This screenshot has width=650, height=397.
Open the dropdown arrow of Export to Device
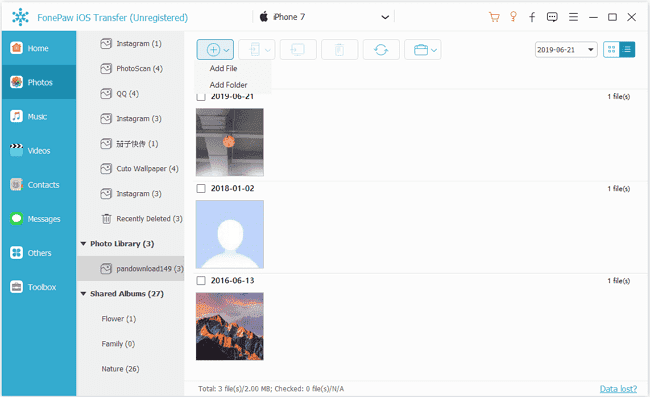[268, 50]
